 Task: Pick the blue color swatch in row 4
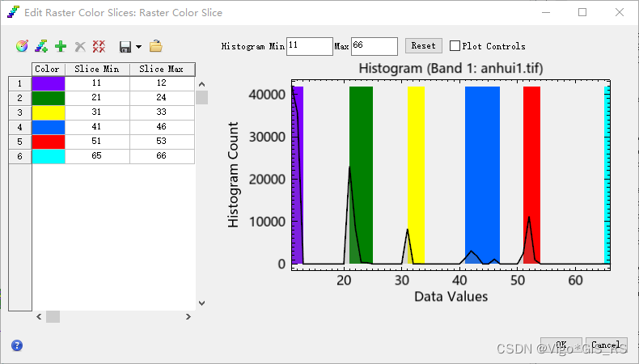49,127
